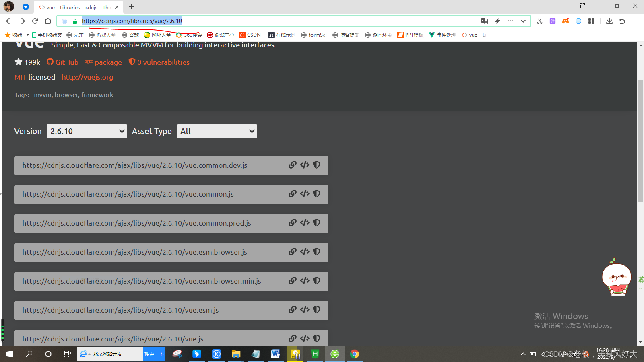Open the extensions grid icon
This screenshot has width=644, height=362.
coord(591,21)
